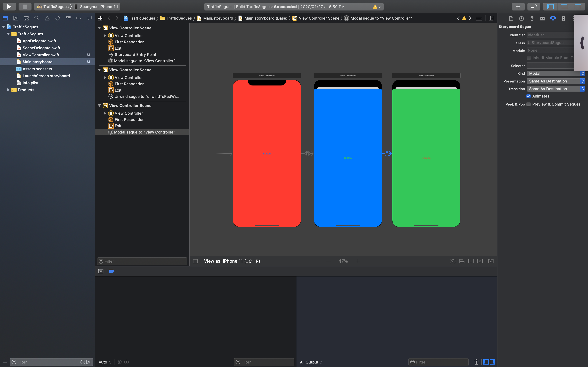Open the Find navigator magnifier icon
588x367 pixels.
(37, 18)
